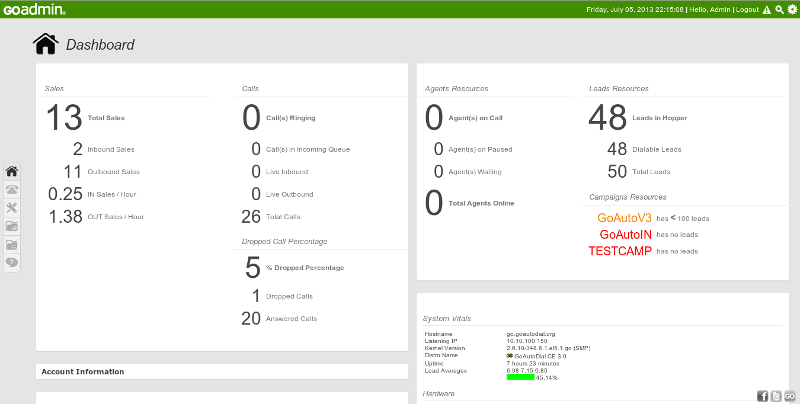
Task: Click the Hardware section heading
Action: click(x=439, y=394)
